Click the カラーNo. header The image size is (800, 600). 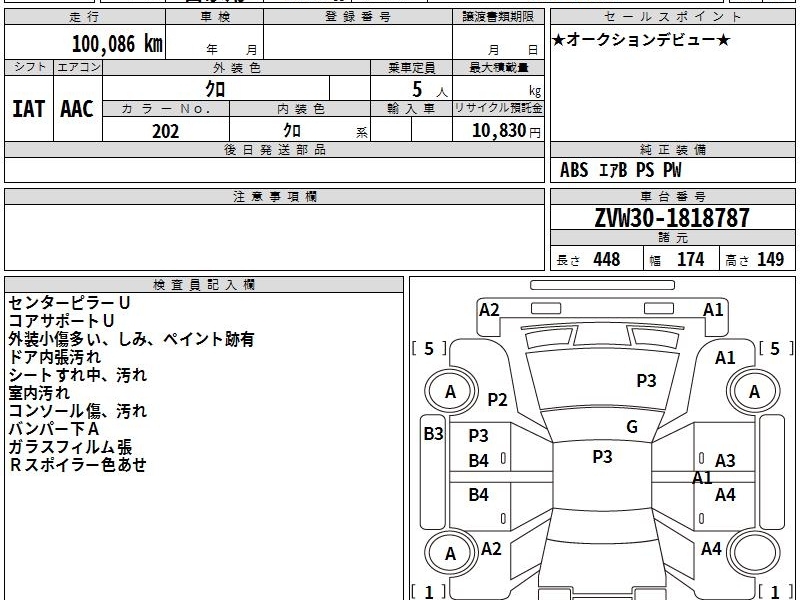coord(166,109)
